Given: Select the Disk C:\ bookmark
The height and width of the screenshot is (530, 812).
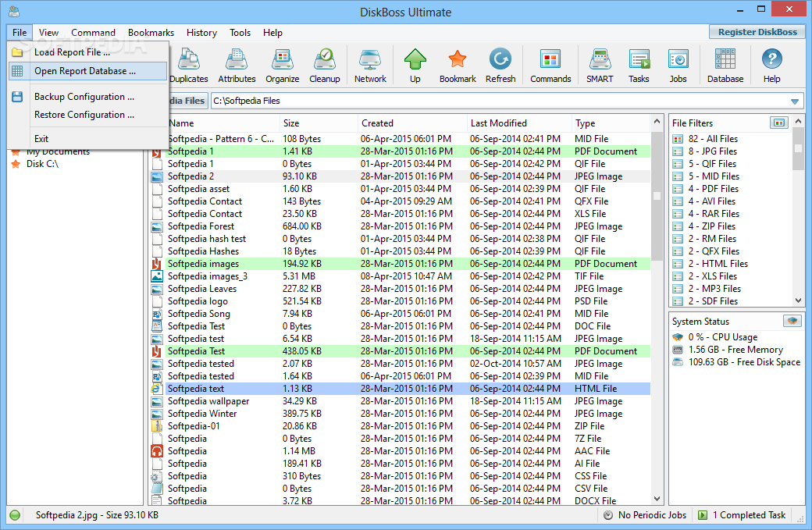Looking at the screenshot, I should (42, 164).
